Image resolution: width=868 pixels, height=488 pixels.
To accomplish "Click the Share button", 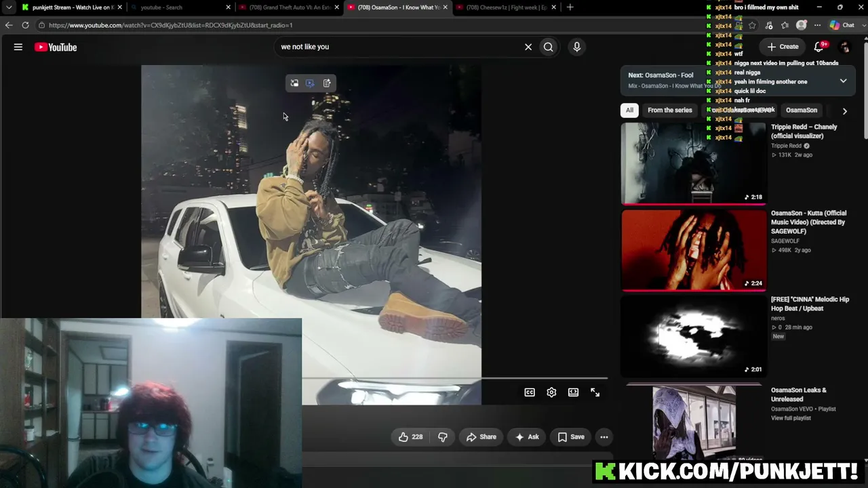I will [481, 437].
